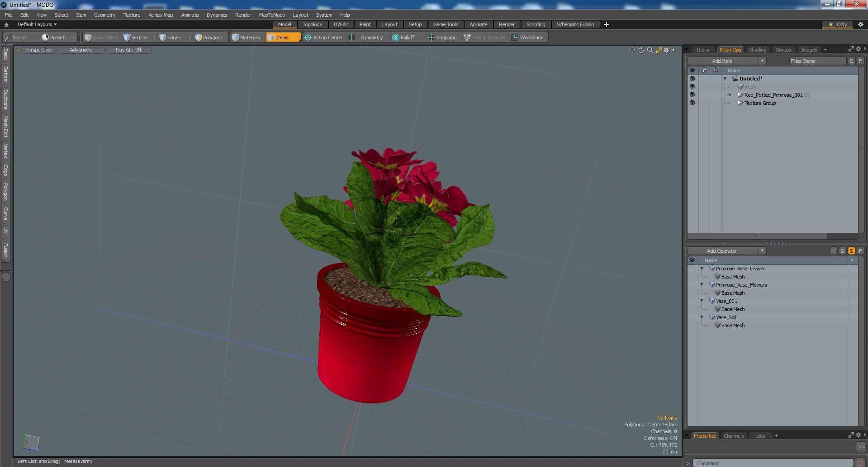Collapse the Vase_001 operator entry
Screen dimensions: 868x467
[702, 301]
